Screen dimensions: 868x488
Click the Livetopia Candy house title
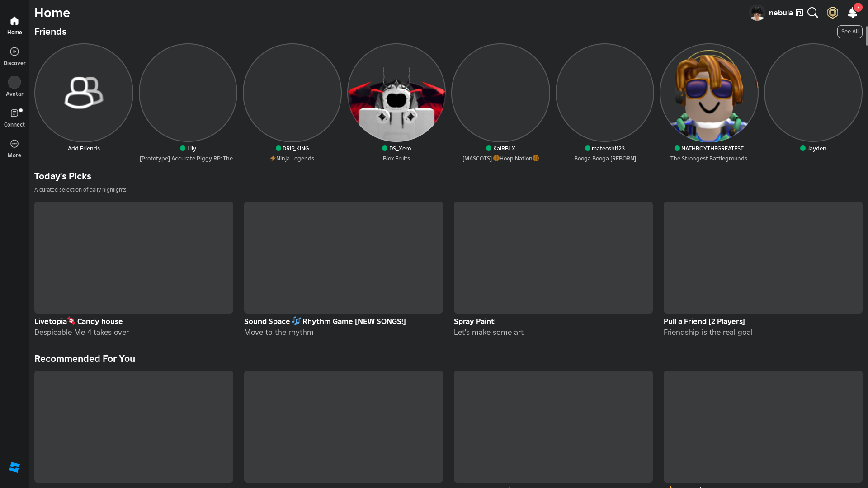pyautogui.click(x=79, y=321)
